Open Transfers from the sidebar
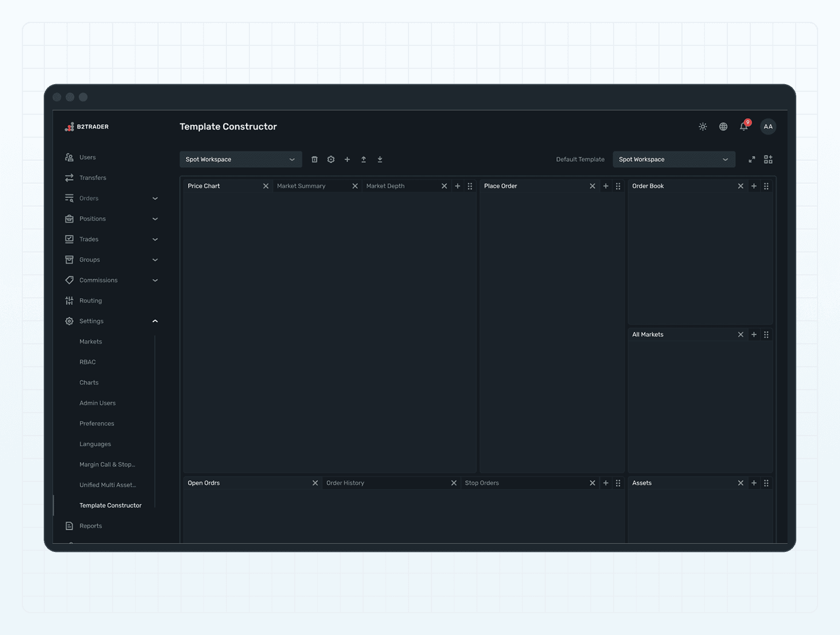Image resolution: width=840 pixels, height=635 pixels. coord(92,178)
